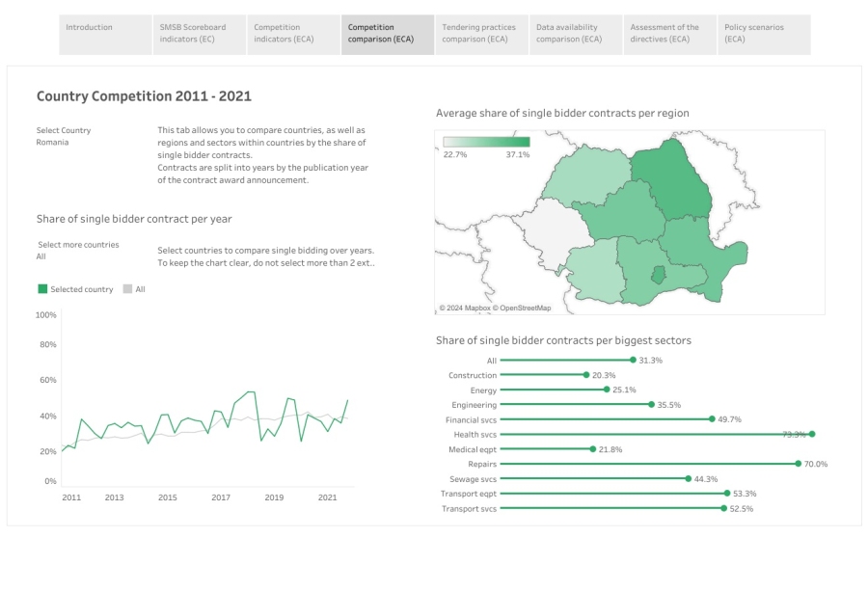Switch to Policy scenarios (ECA) tab
This screenshot has height=591, width=868.
763,34
